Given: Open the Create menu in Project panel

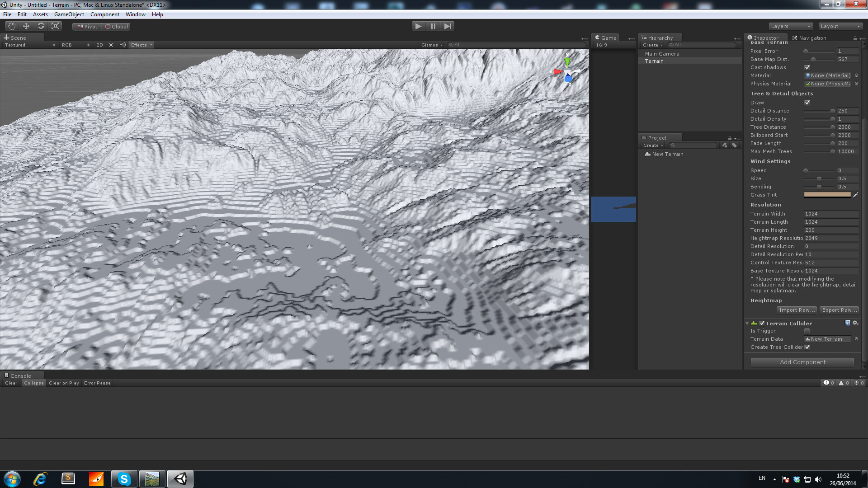Looking at the screenshot, I should click(x=651, y=145).
